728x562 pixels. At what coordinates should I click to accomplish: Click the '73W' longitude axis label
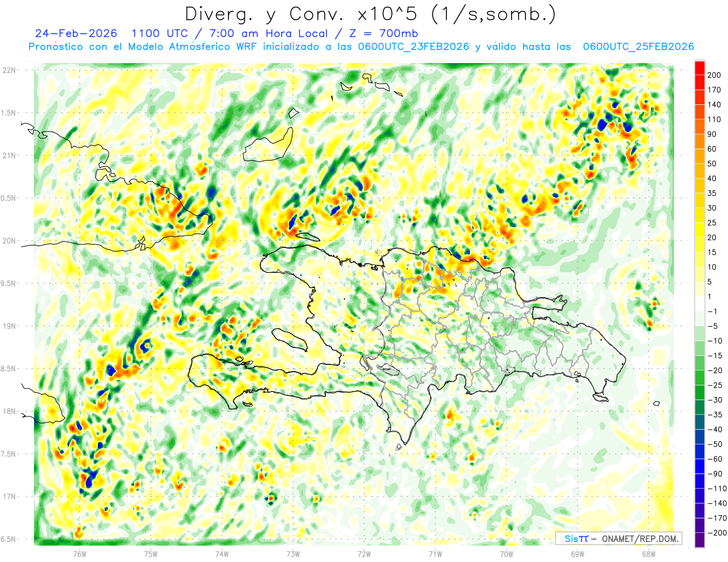click(293, 554)
